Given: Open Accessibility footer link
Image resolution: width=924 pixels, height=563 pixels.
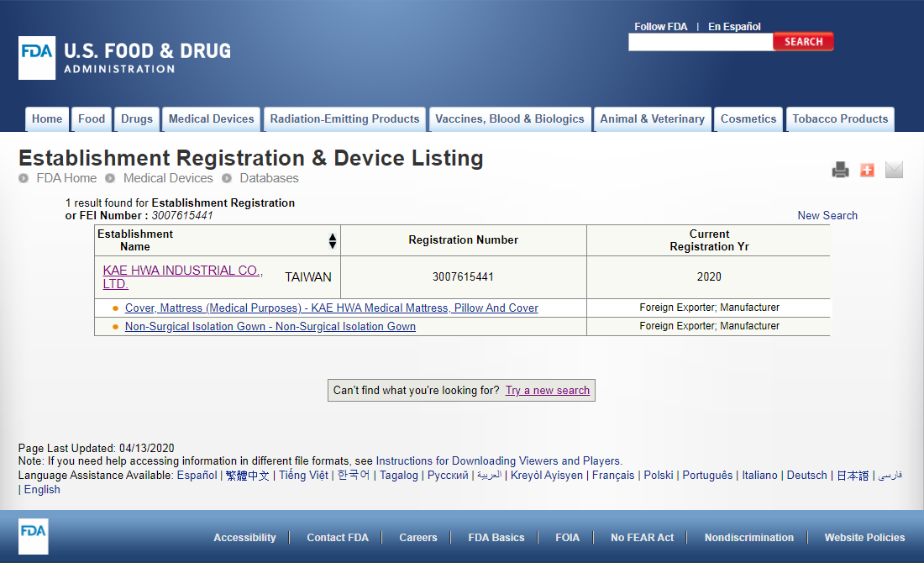Looking at the screenshot, I should [x=244, y=538].
